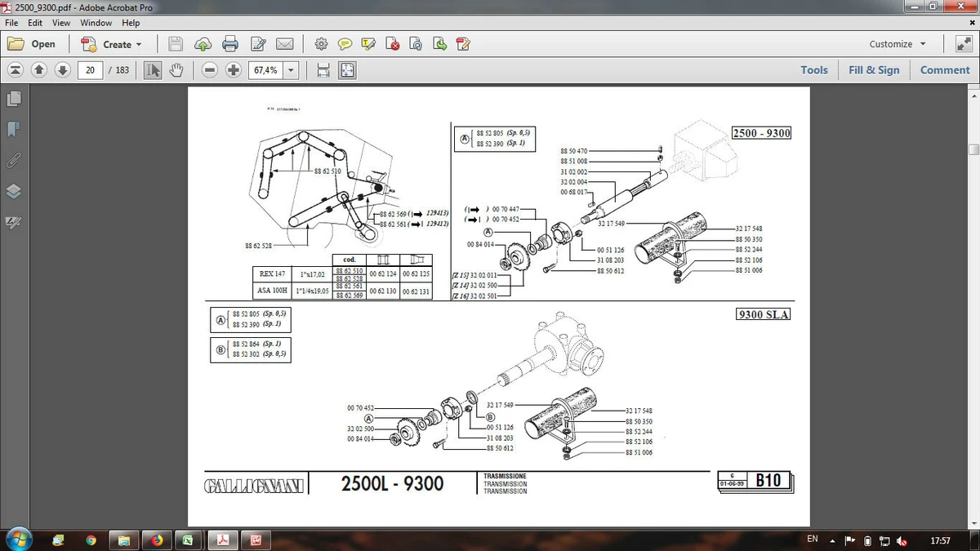Click the ASA 100H table cell

click(x=272, y=290)
